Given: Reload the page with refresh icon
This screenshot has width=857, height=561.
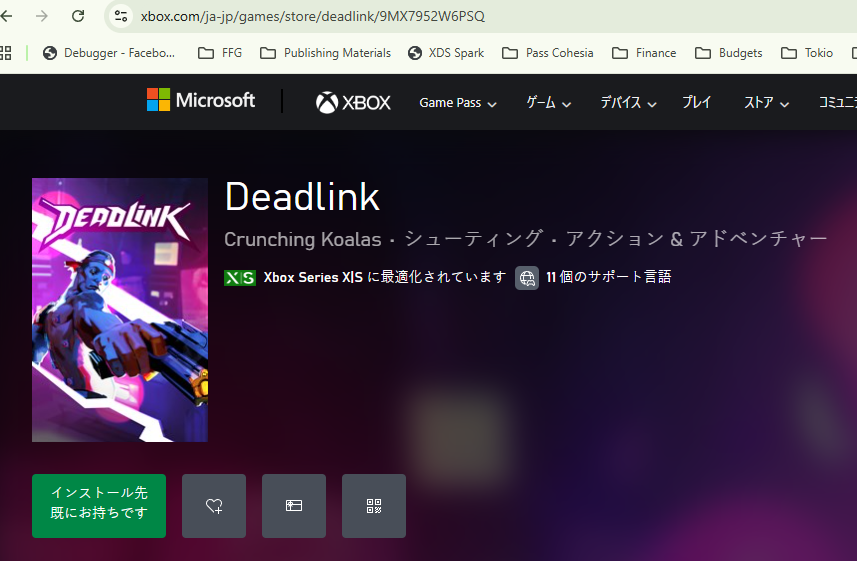Looking at the screenshot, I should point(78,16).
